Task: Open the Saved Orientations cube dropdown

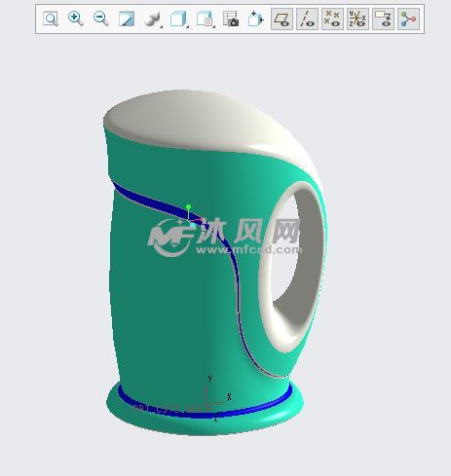Action: pyautogui.click(x=179, y=18)
